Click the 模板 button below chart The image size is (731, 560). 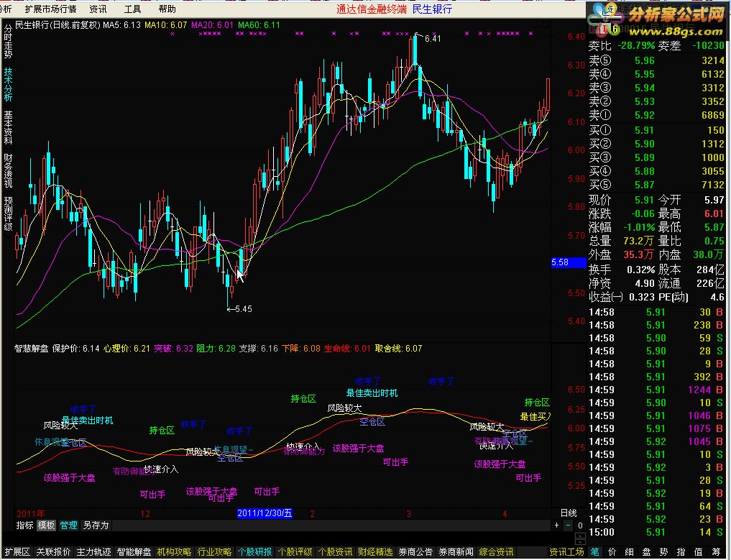coord(46,525)
